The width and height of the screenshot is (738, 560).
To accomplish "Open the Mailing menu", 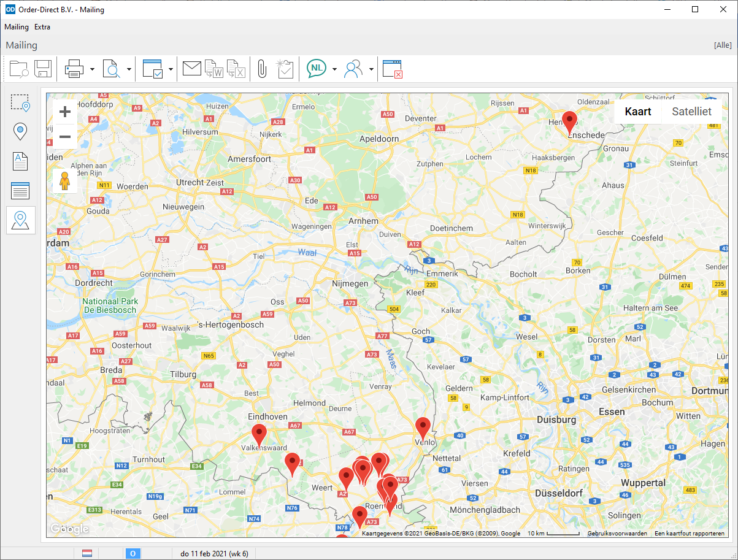I will coord(17,27).
